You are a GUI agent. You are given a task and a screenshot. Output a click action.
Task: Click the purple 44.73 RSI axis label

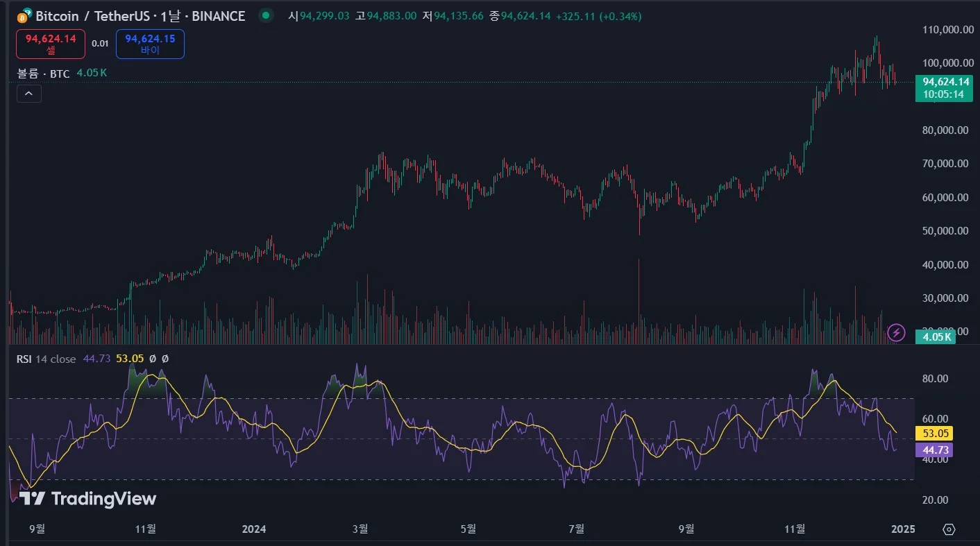click(934, 450)
